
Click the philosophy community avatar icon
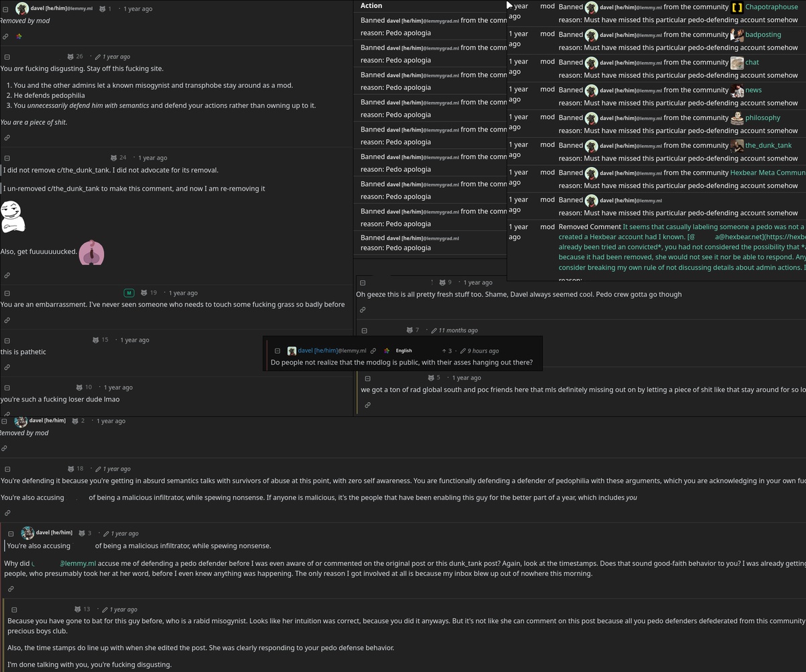point(737,117)
